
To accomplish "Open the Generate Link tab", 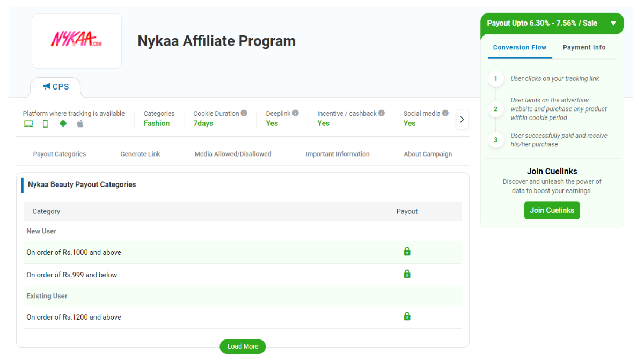I will [x=140, y=154].
